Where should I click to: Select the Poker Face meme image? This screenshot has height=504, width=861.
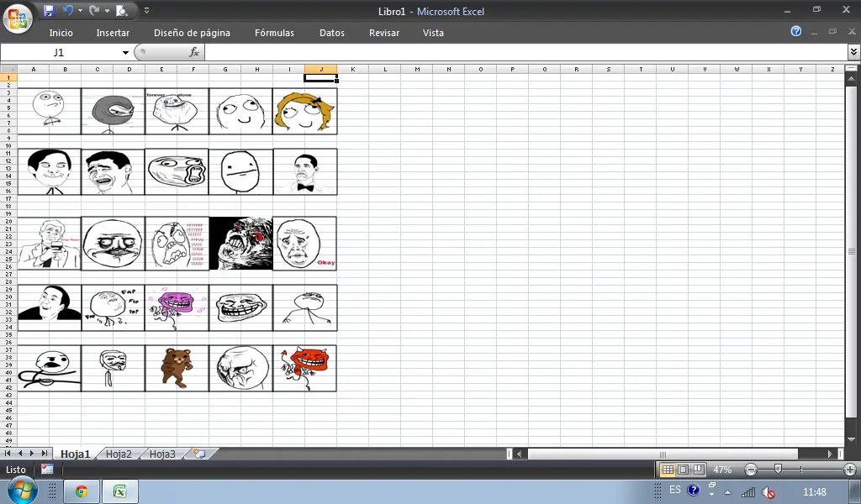pos(240,171)
